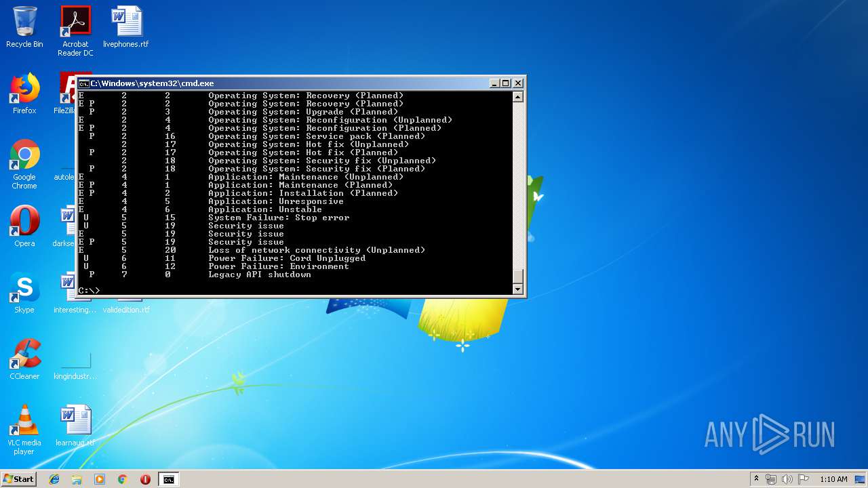Open learnaug.rtf document icon
The image size is (868, 488).
(x=75, y=426)
